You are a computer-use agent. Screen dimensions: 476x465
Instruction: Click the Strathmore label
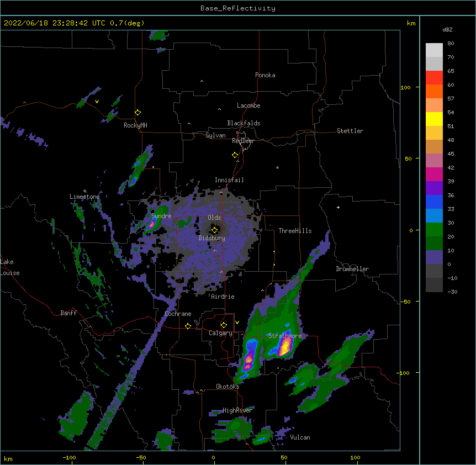(x=285, y=336)
